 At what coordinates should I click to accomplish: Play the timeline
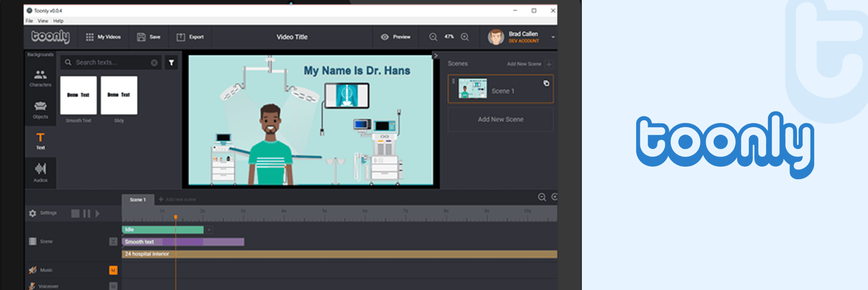click(97, 214)
